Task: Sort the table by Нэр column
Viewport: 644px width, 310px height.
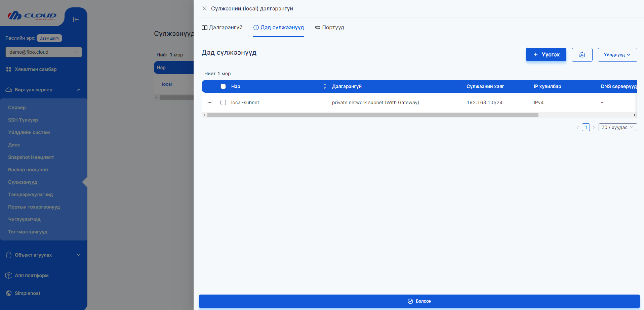Action: point(325,86)
